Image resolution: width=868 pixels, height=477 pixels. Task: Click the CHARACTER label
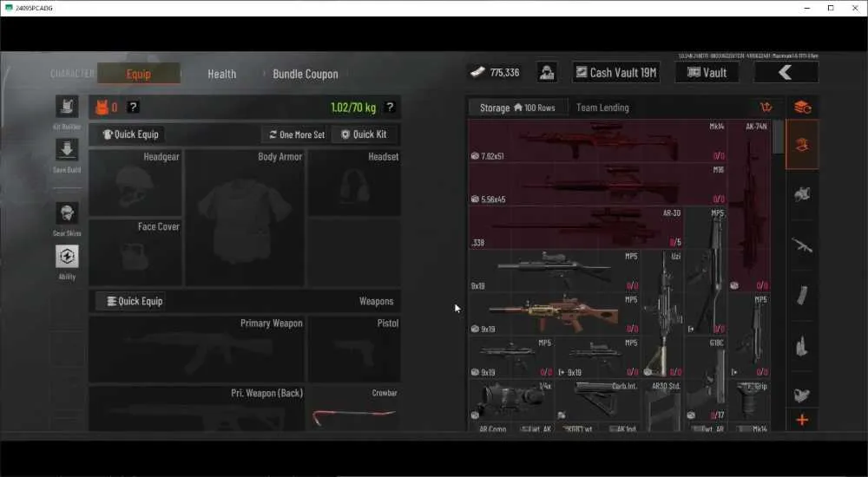(72, 74)
